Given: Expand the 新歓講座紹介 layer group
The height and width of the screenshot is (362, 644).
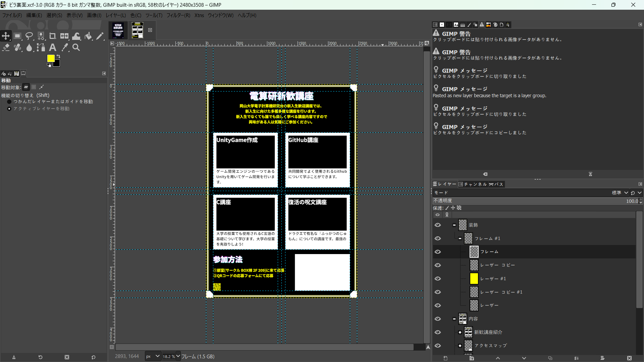Looking at the screenshot, I should (x=460, y=332).
